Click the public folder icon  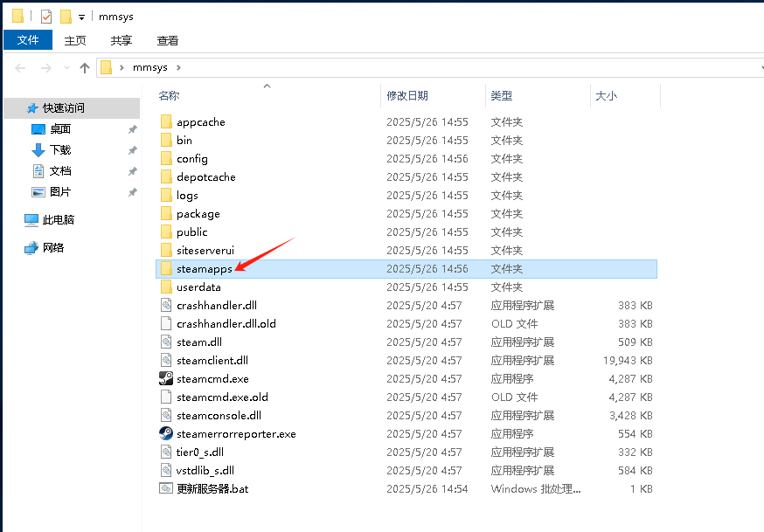[166, 231]
